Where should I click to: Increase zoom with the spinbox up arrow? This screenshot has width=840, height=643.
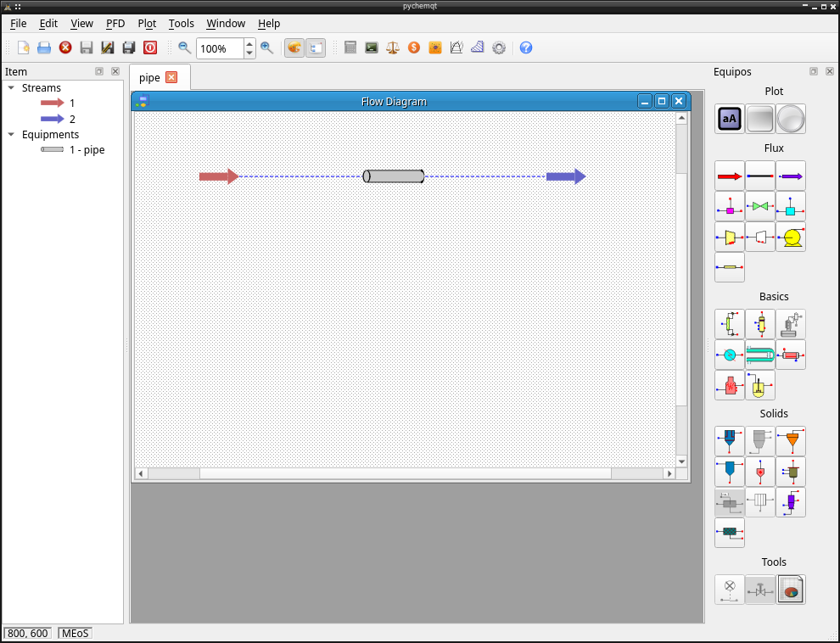point(249,42)
